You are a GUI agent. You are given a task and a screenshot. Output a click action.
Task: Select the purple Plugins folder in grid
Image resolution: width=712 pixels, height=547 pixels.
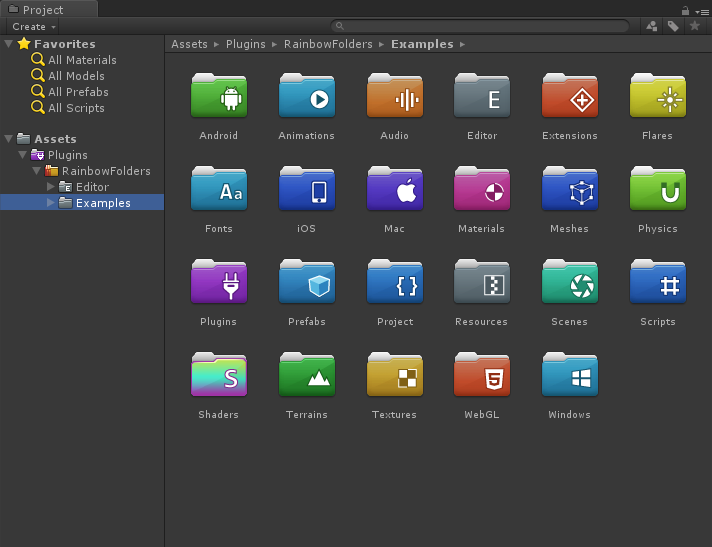point(219,281)
